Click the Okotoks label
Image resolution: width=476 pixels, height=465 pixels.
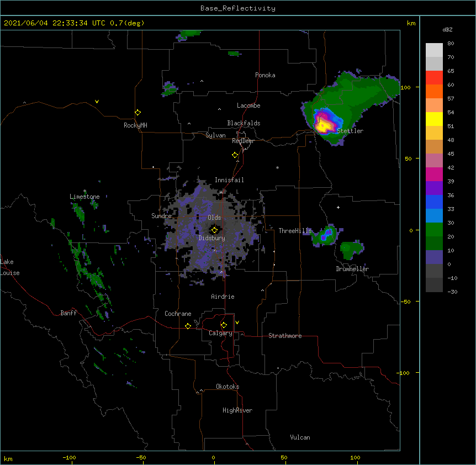pyautogui.click(x=228, y=387)
